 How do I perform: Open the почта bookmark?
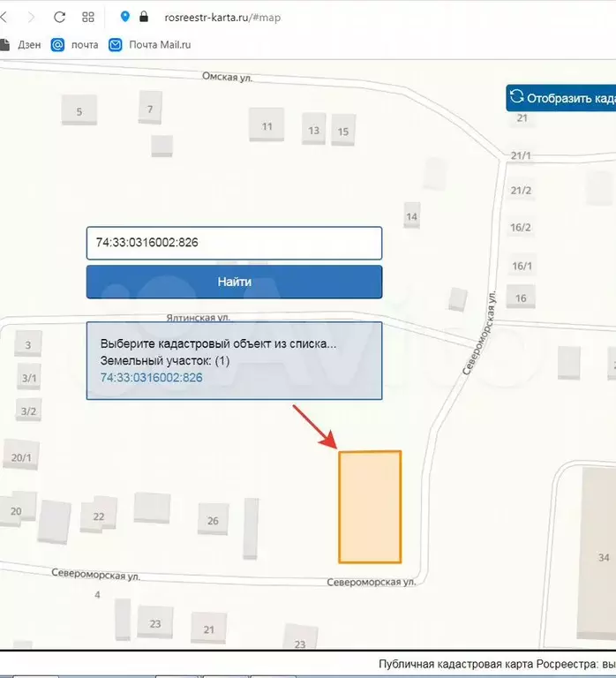74,44
